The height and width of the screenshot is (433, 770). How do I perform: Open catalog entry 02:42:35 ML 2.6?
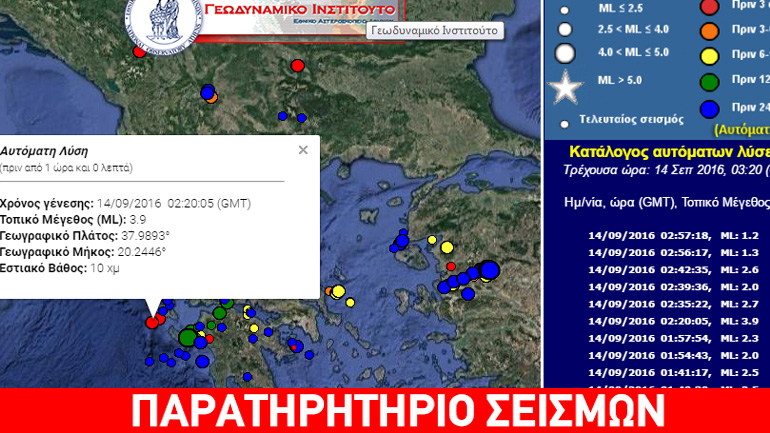tap(673, 270)
